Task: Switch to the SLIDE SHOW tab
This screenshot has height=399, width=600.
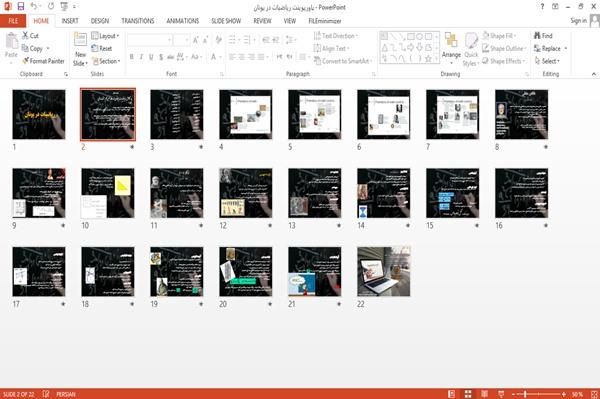Action: point(226,21)
